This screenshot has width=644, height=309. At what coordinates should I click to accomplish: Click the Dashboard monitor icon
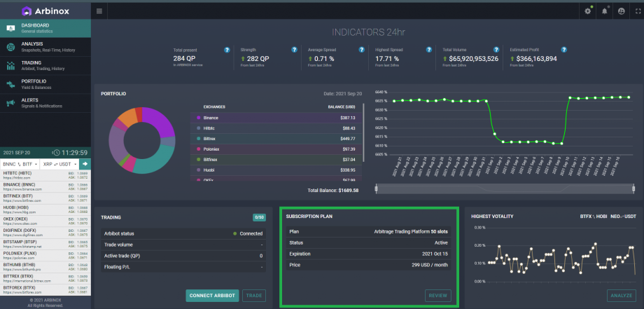pos(10,28)
